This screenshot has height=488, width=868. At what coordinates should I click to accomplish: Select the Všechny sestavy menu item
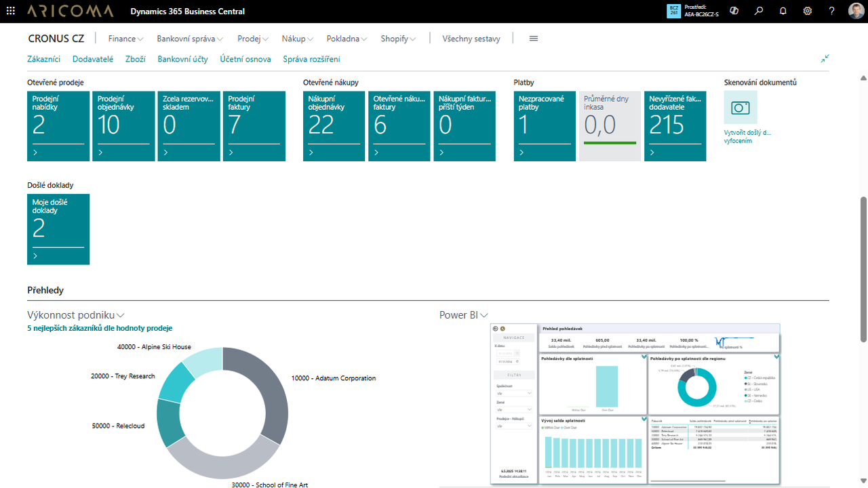coord(471,39)
